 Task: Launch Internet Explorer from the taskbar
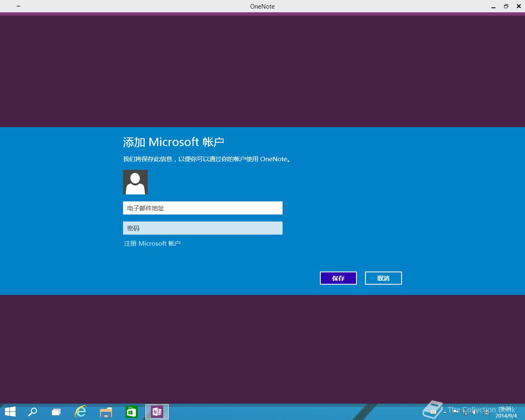click(81, 412)
